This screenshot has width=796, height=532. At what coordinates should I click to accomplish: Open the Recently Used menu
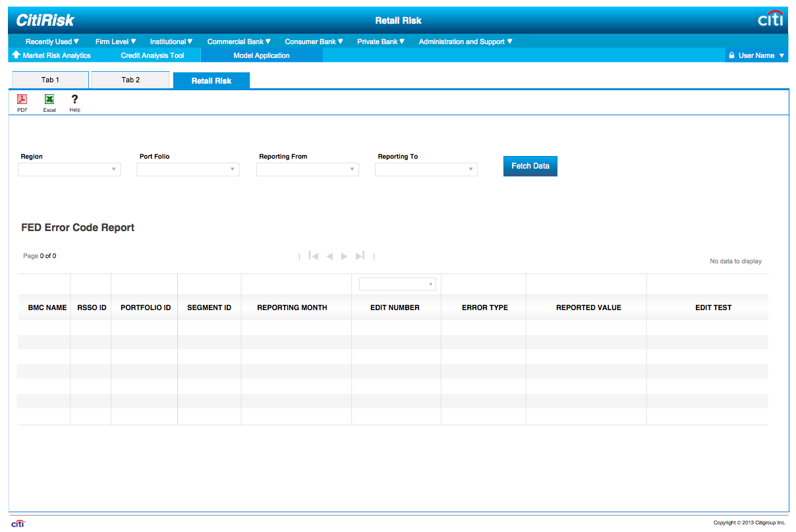click(52, 41)
